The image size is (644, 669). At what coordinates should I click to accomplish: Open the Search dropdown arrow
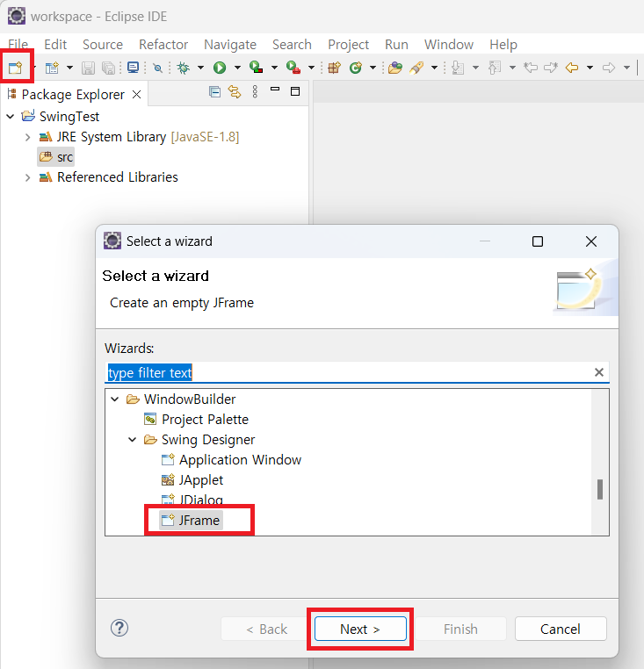(434, 68)
